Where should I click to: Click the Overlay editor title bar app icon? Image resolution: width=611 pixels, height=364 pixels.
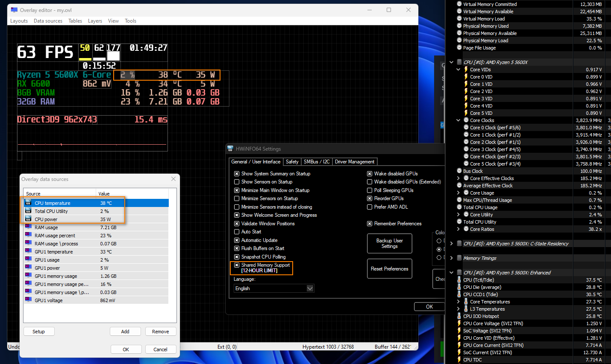(14, 10)
